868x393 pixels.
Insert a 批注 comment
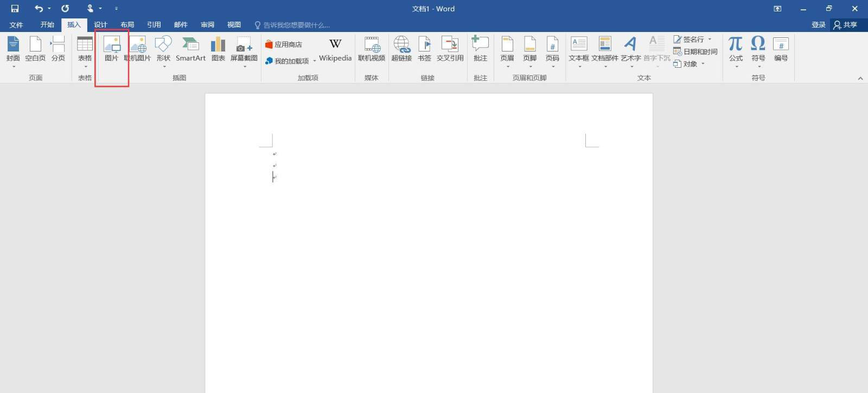point(480,49)
